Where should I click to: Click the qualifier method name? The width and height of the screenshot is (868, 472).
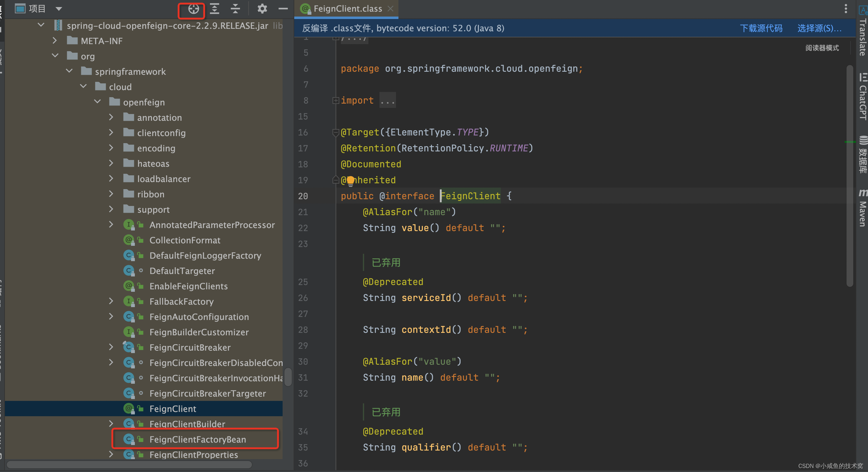click(426, 447)
